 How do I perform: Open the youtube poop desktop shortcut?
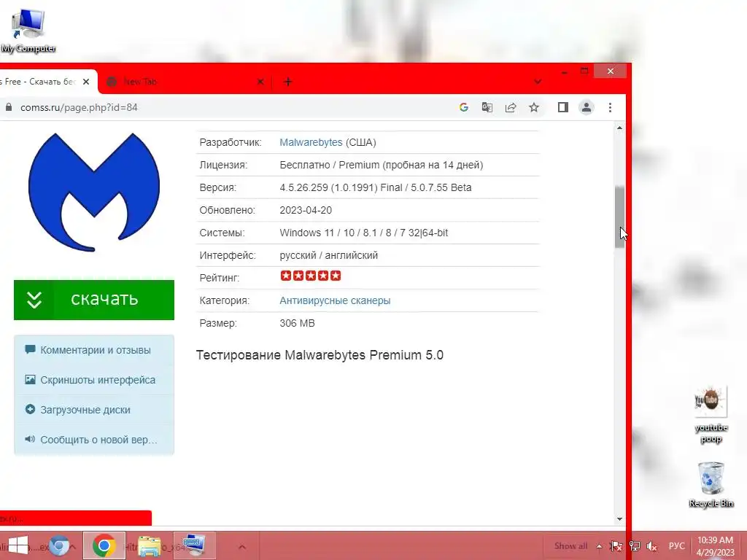point(711,415)
